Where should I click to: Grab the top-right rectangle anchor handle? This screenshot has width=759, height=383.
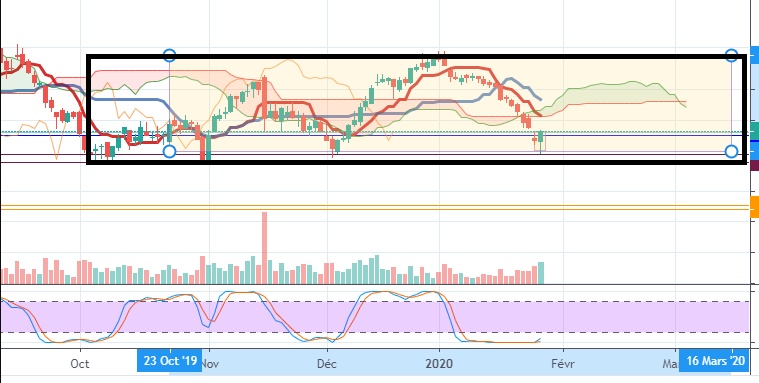731,55
